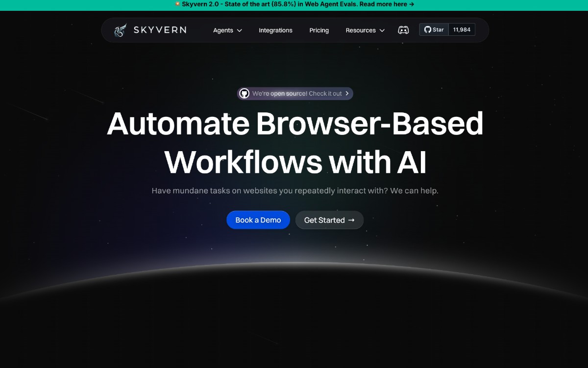588x368 pixels.
Task: Click the GitHub icon in open source pill
Action: (245, 94)
